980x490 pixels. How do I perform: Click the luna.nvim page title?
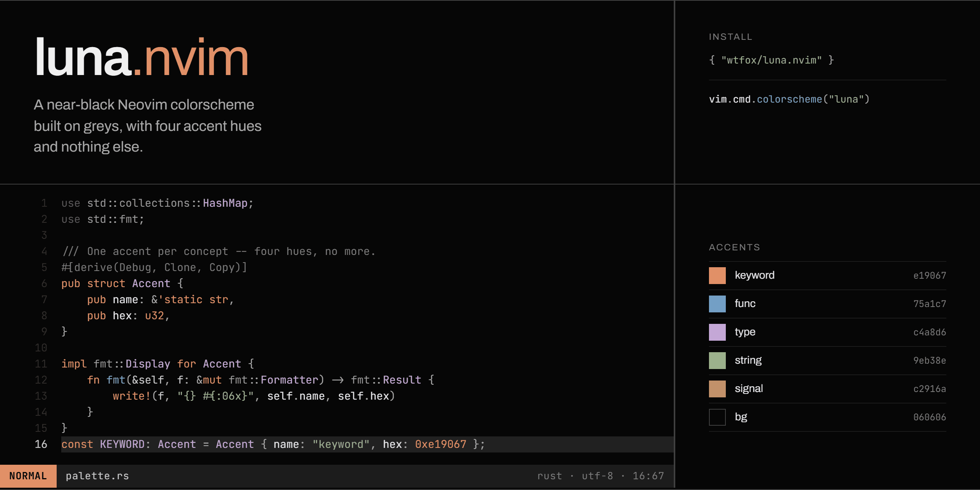[x=142, y=57]
